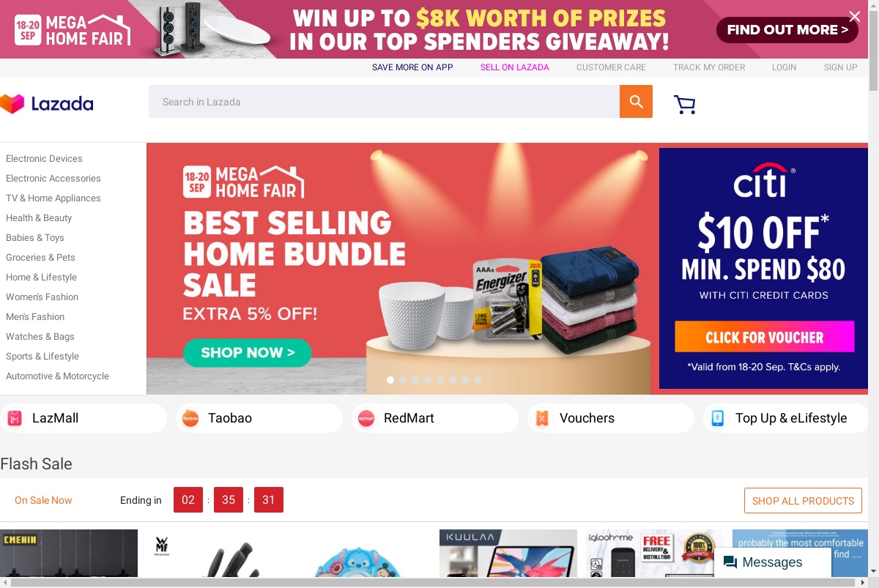This screenshot has height=588, width=879.
Task: Open the Taobao shortcut icon
Action: point(190,418)
